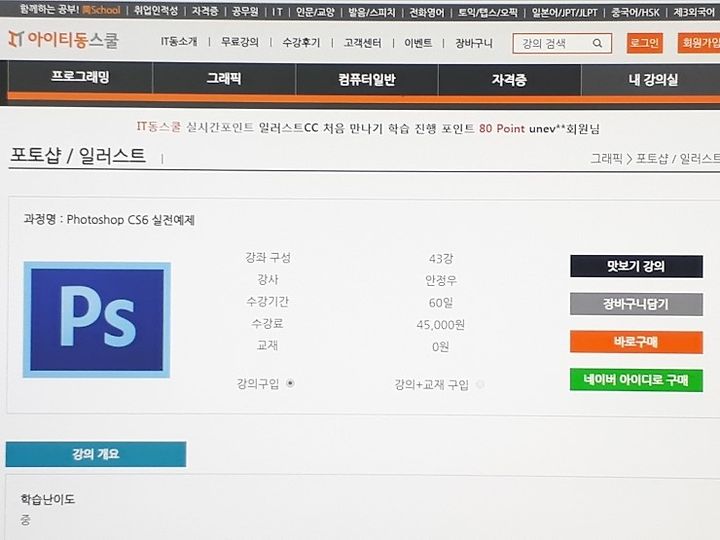This screenshot has height=540, width=720.
Task: Open the 고객센터 link
Action: pos(363,43)
